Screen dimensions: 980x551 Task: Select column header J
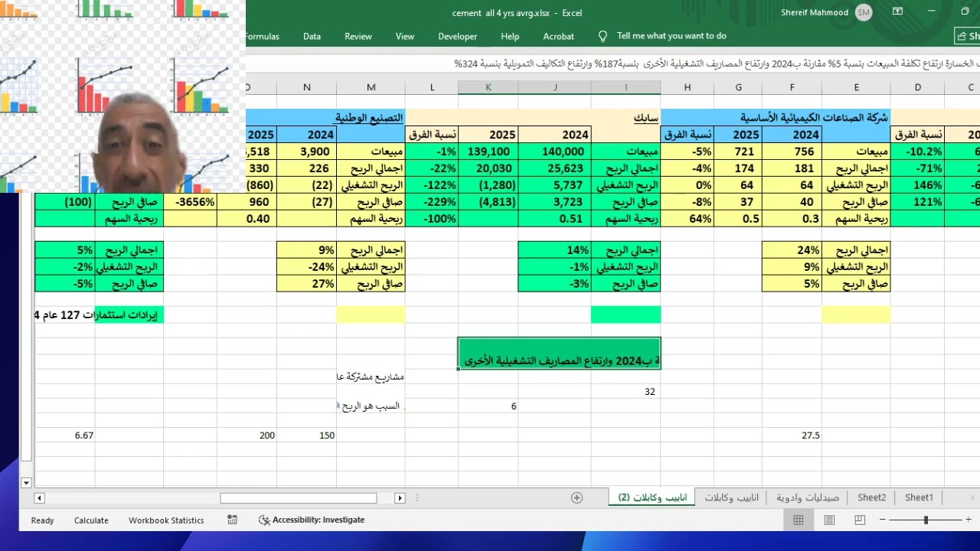coord(555,87)
